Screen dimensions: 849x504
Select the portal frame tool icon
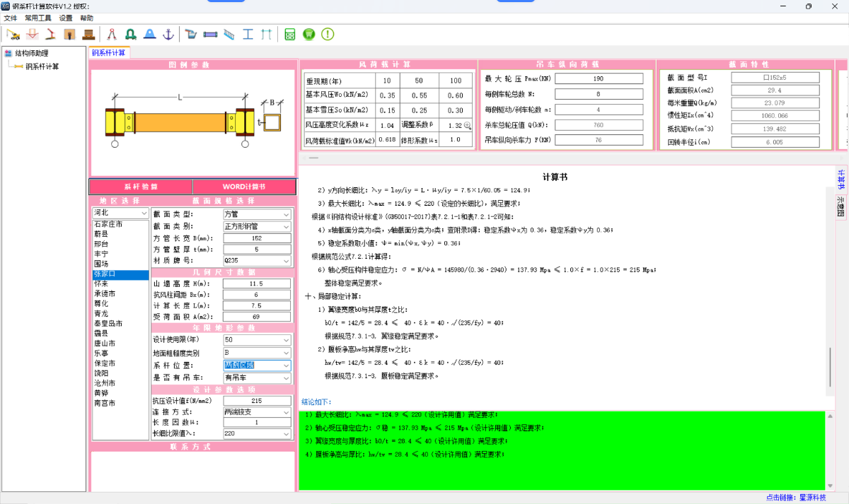pos(267,34)
